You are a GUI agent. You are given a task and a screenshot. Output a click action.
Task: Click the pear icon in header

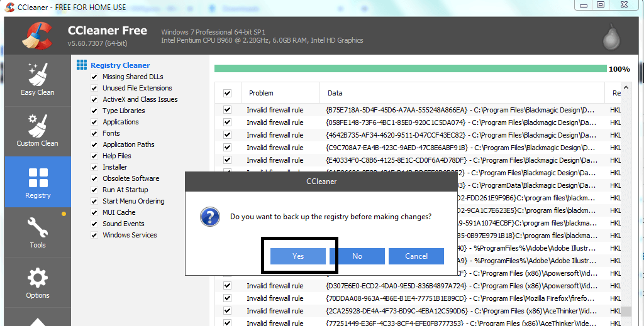(x=611, y=36)
